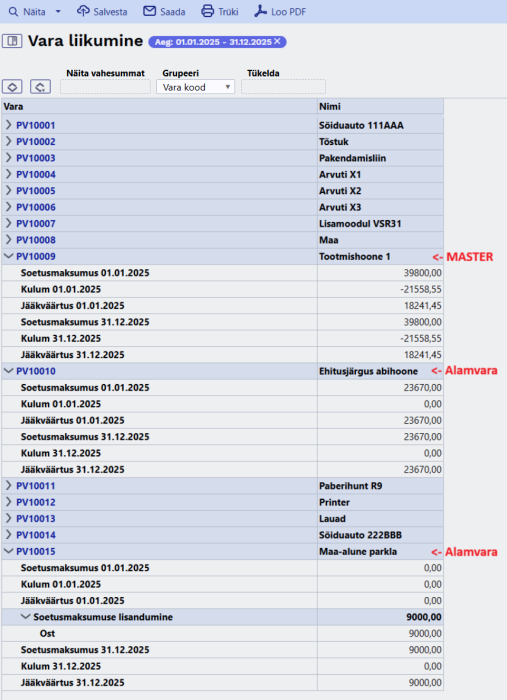Click the Tõstuk name cell
The image size is (507, 700).
point(380,142)
